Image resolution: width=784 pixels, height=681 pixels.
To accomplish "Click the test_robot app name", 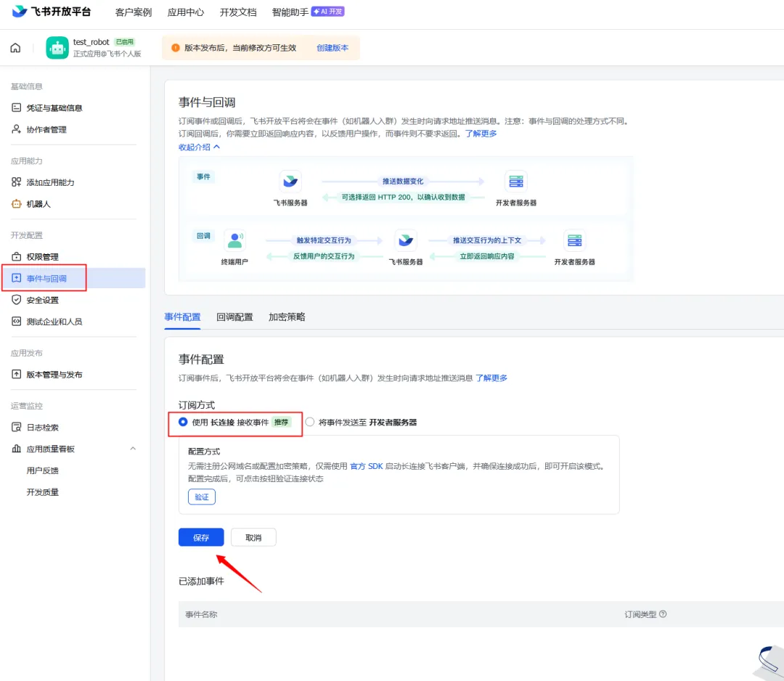I will (91, 42).
